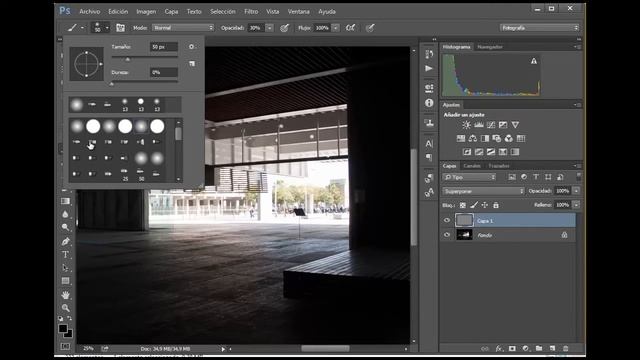Open the Flujo slider arrow

pos(336,28)
